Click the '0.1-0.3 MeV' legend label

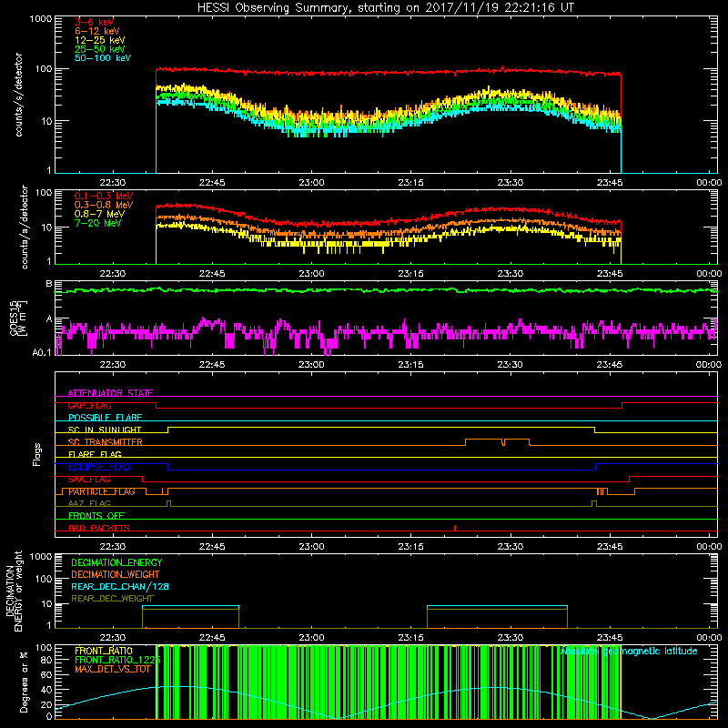click(104, 196)
